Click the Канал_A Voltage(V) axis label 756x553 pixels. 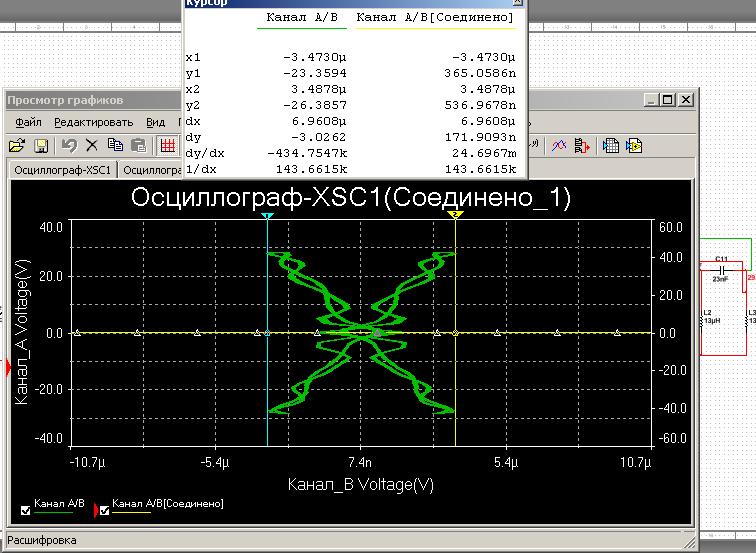pos(22,332)
